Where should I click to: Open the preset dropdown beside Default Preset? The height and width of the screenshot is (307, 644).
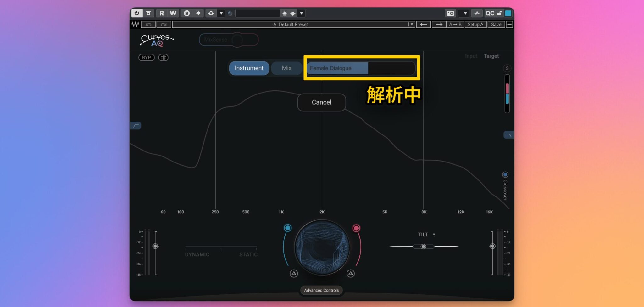[x=411, y=24]
